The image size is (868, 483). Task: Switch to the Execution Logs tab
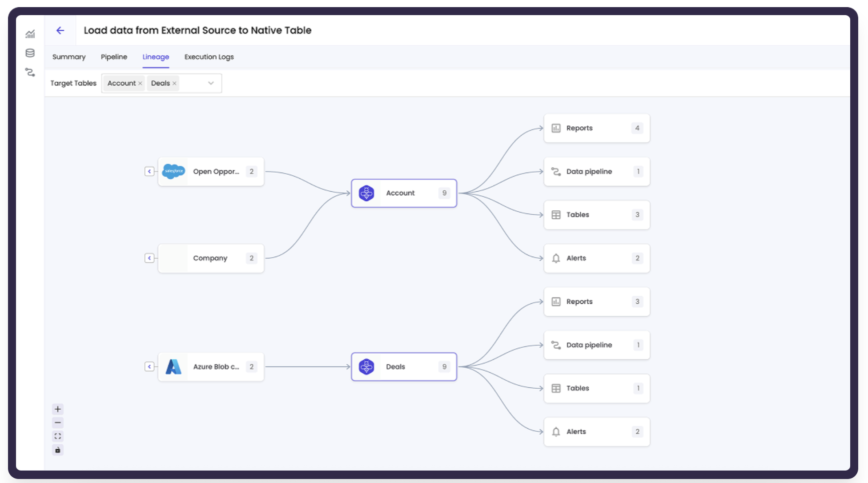pos(209,57)
